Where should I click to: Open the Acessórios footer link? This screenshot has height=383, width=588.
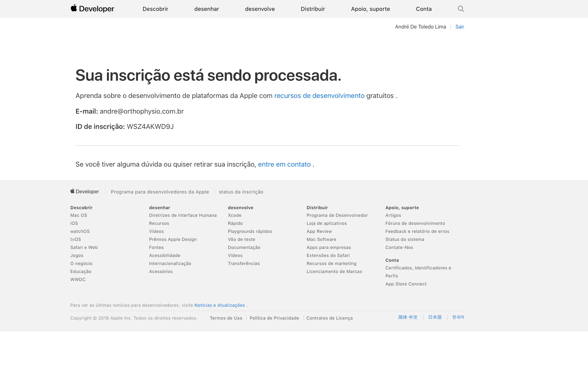[x=161, y=271]
